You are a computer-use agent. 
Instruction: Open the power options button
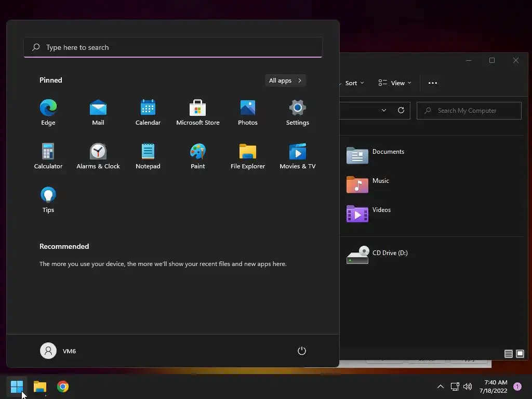[302, 351]
